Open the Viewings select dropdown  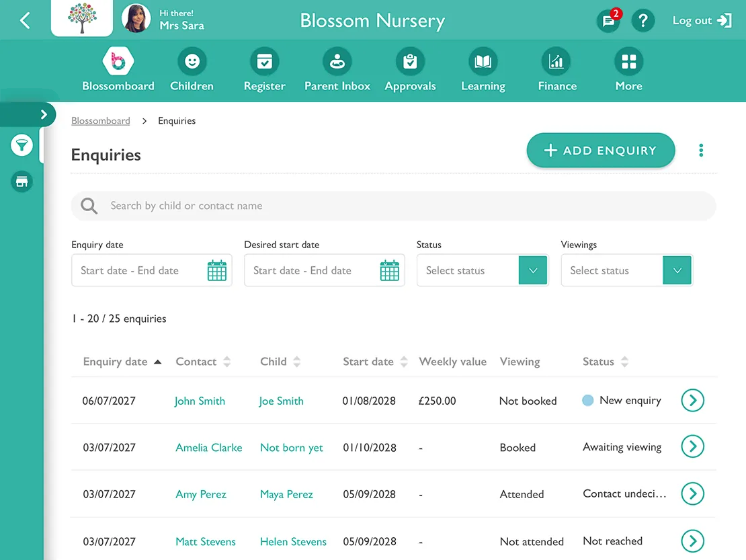pyautogui.click(x=677, y=270)
